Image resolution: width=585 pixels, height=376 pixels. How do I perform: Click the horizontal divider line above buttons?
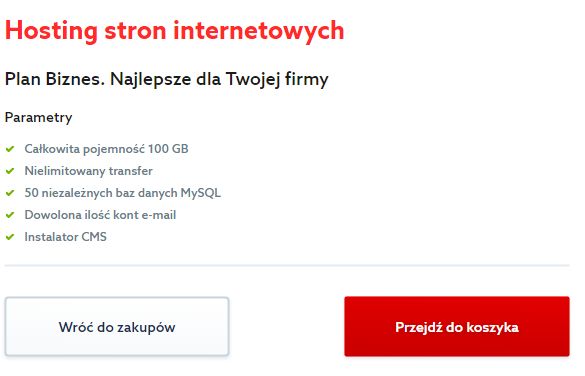[287, 266]
